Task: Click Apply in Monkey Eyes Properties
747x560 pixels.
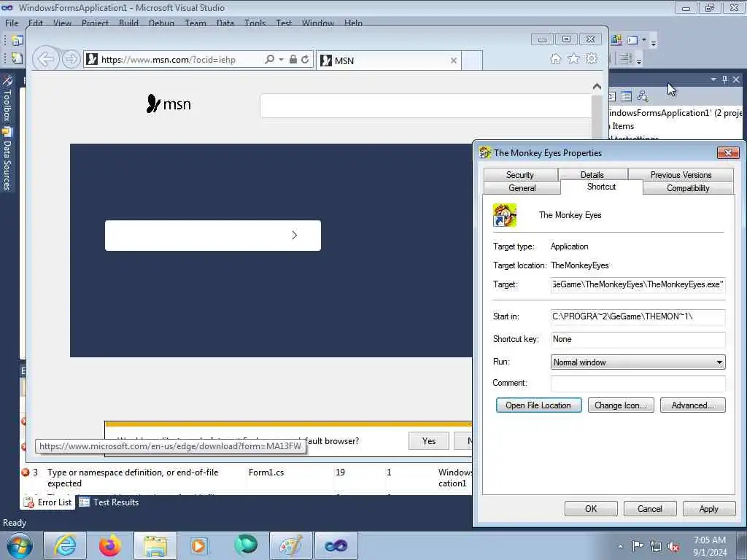Action: click(709, 508)
